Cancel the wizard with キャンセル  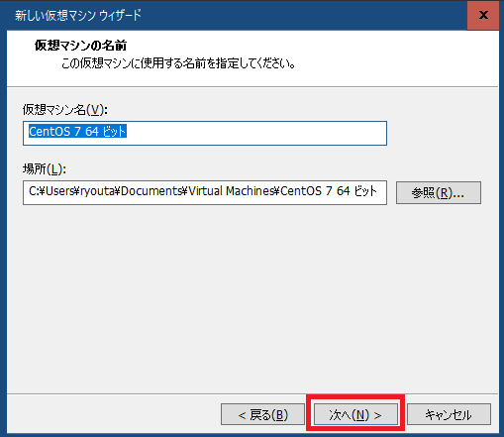pos(449,414)
